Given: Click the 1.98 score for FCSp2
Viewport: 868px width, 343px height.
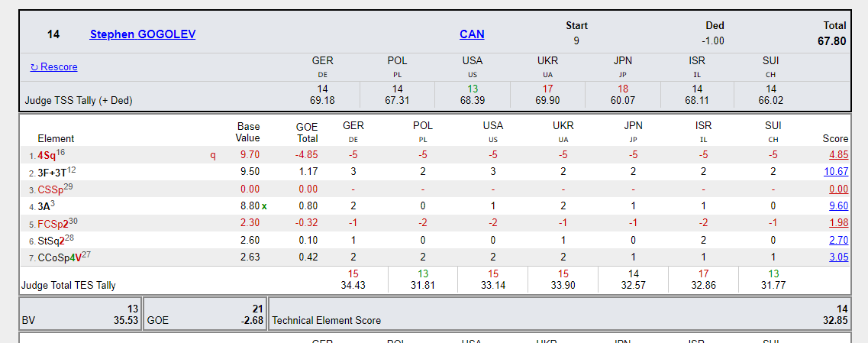Looking at the screenshot, I should pyautogui.click(x=838, y=223).
